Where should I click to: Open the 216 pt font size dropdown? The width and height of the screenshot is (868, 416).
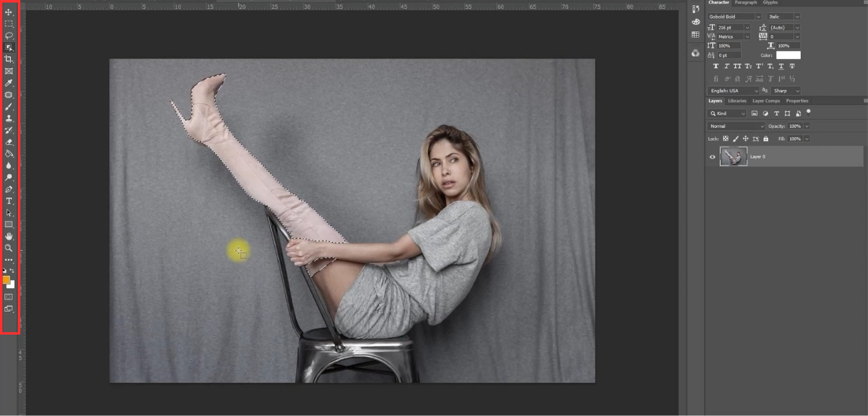(x=747, y=27)
